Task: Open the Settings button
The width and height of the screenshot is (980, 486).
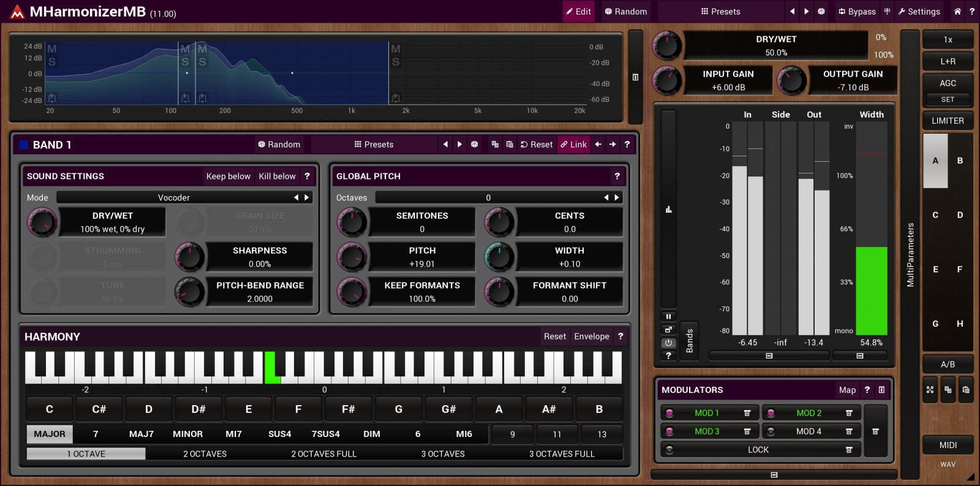Action: point(919,11)
